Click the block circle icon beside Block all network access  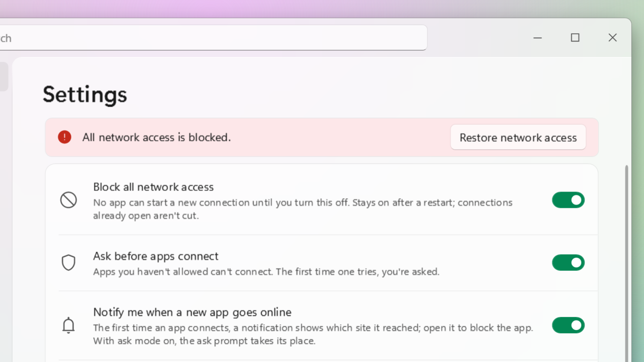pyautogui.click(x=68, y=200)
